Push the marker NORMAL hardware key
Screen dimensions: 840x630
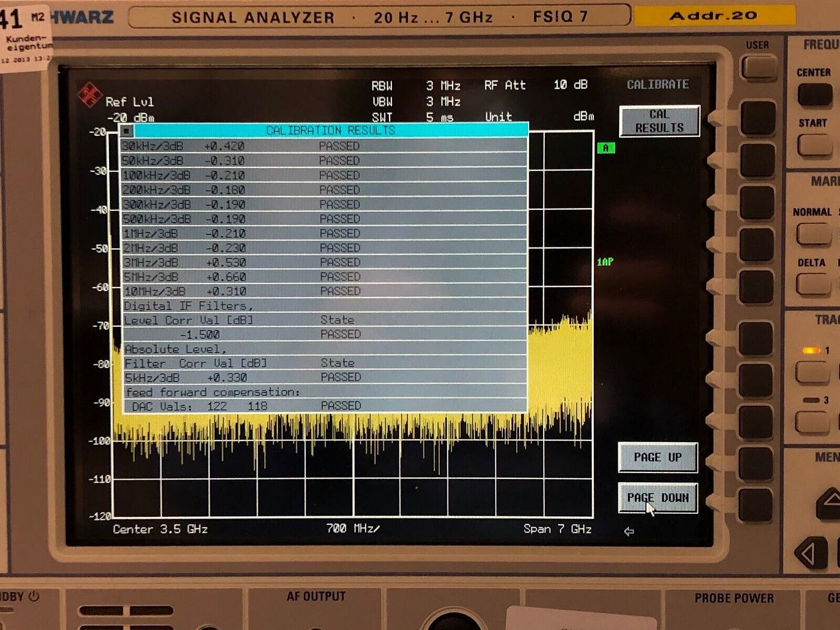[x=813, y=235]
